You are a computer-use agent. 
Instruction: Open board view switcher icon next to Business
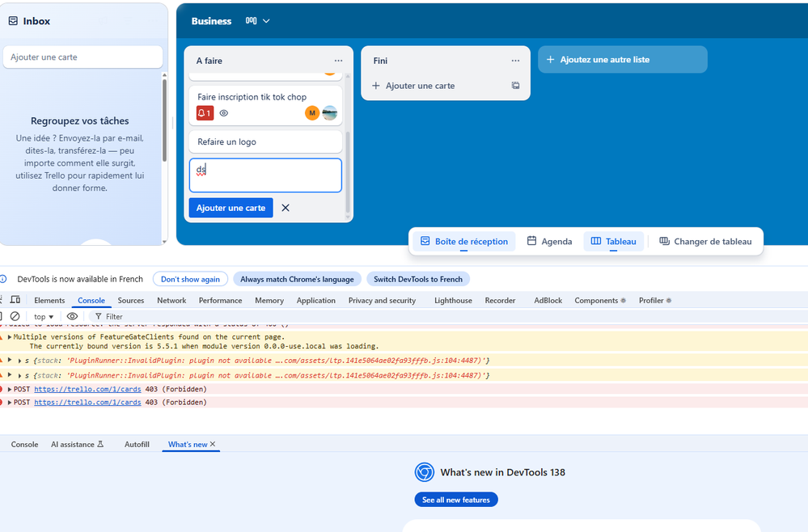click(251, 21)
